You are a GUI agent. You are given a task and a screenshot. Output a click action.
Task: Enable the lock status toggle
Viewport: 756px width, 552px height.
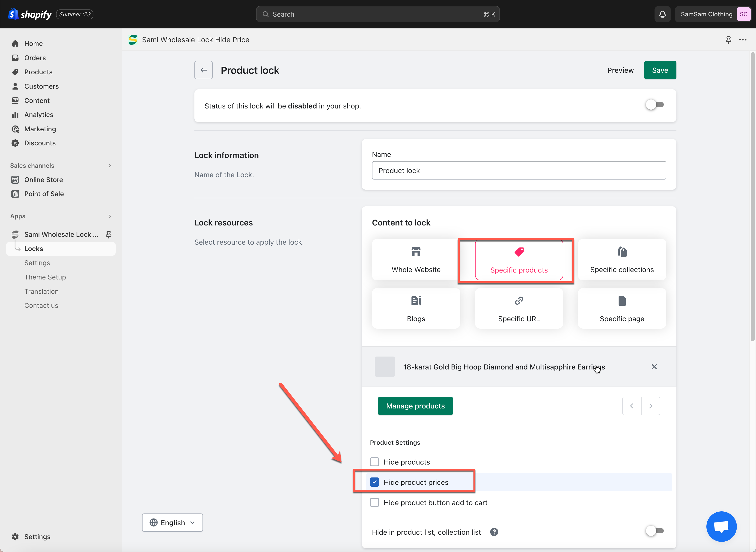[655, 105]
